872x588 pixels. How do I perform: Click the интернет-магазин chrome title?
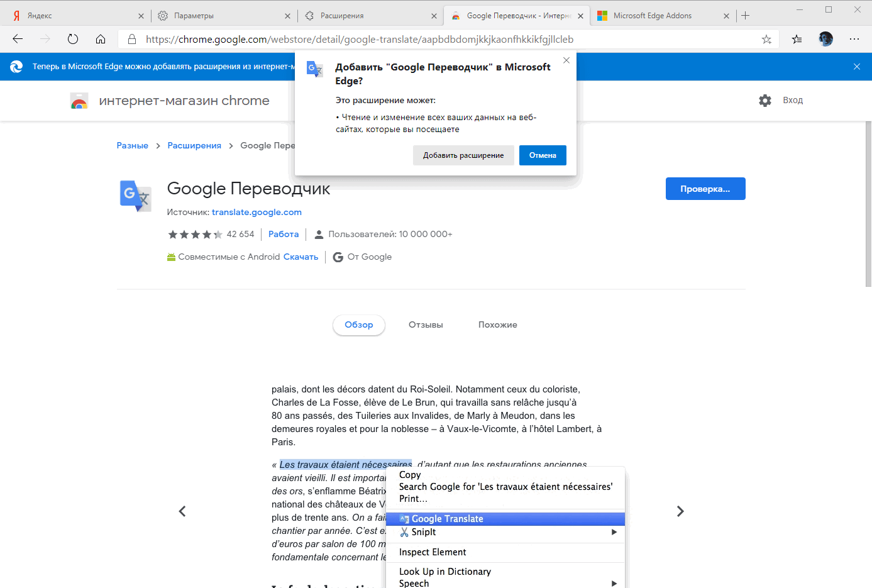[184, 101]
